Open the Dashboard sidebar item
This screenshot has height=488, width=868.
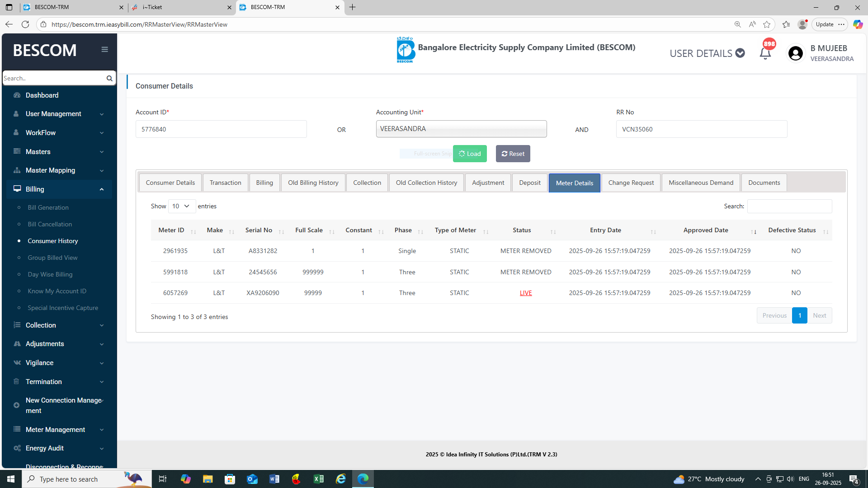42,95
